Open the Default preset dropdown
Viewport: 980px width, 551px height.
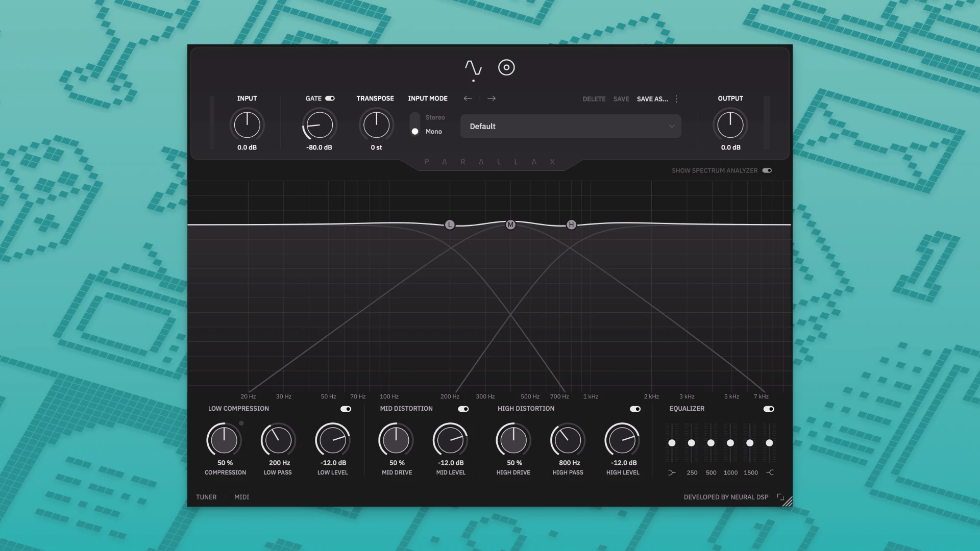[x=570, y=126]
